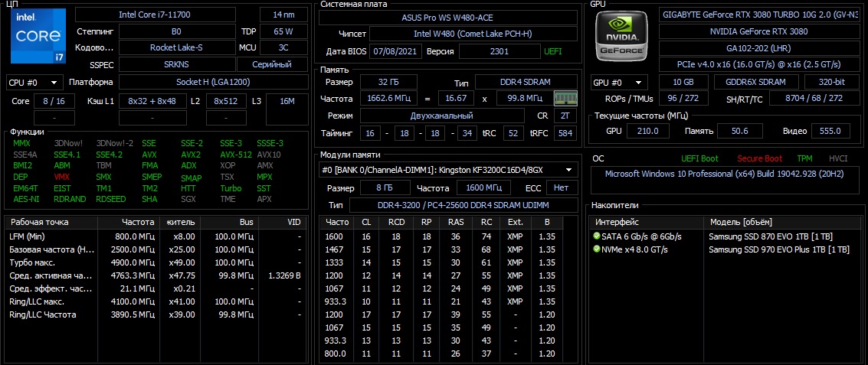Click the 14 nm process field

(284, 15)
